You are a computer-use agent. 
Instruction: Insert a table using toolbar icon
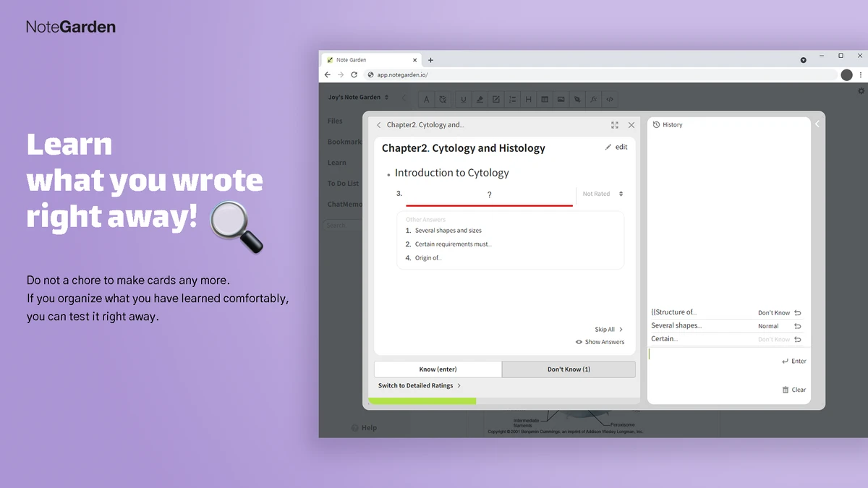(x=545, y=100)
